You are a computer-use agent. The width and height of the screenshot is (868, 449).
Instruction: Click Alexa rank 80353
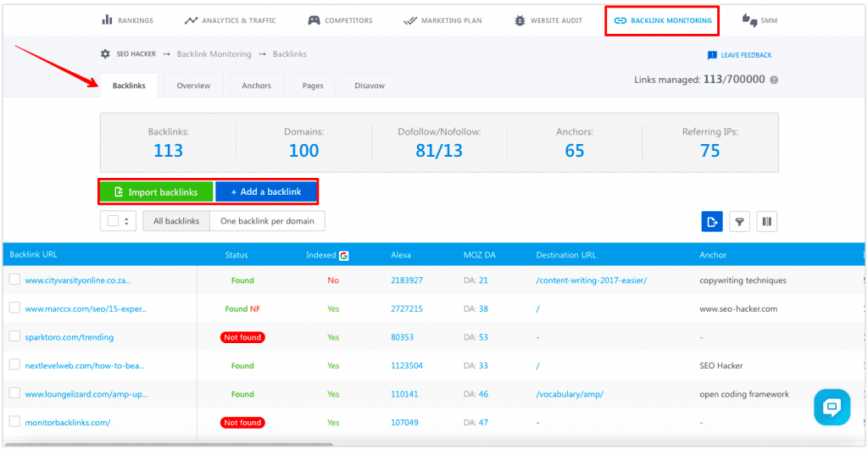[402, 337]
